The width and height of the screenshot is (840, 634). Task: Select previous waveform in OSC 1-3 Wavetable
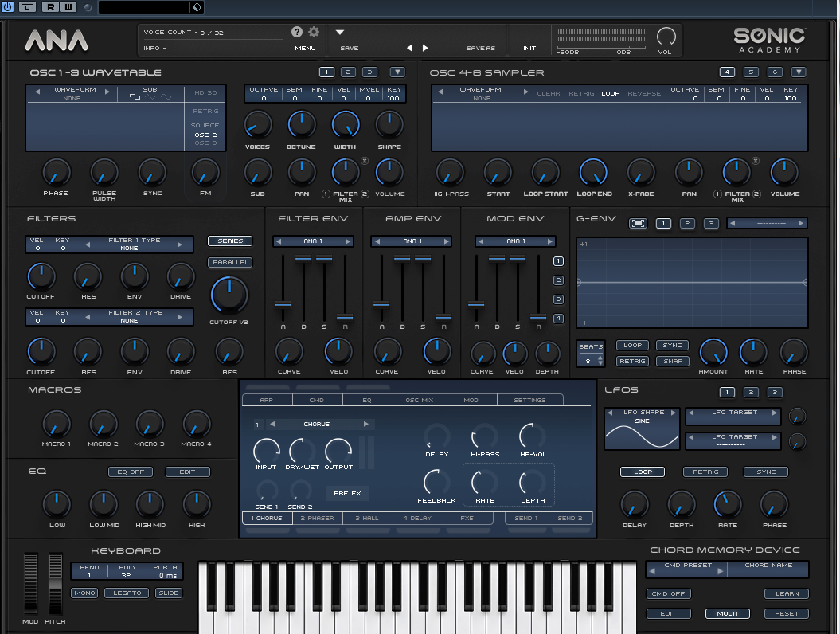37,92
